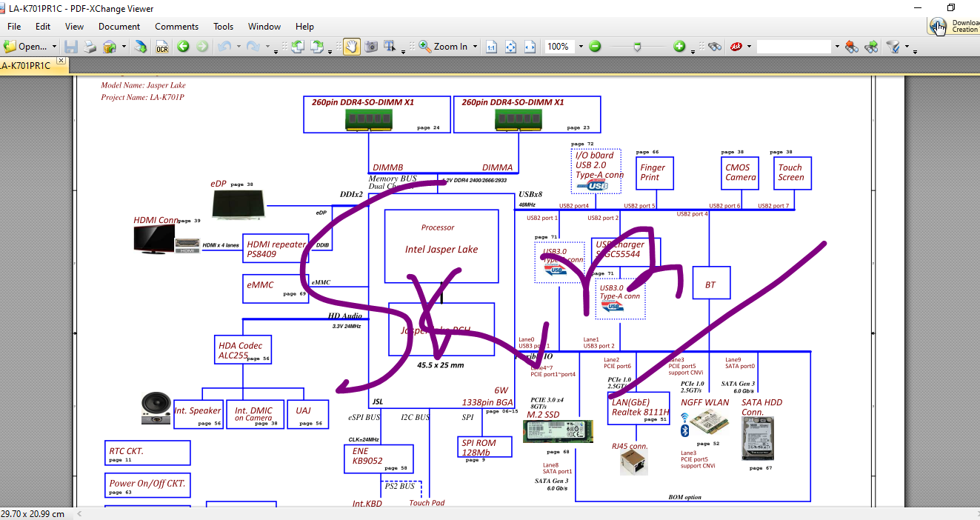
Task: Click the green zoom in plus button
Action: (679, 46)
